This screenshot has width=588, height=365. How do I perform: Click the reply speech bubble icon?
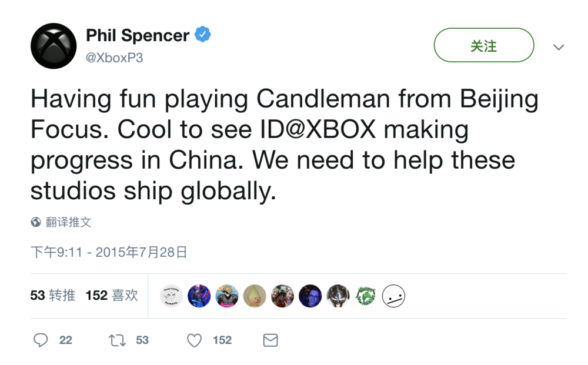[x=41, y=340]
